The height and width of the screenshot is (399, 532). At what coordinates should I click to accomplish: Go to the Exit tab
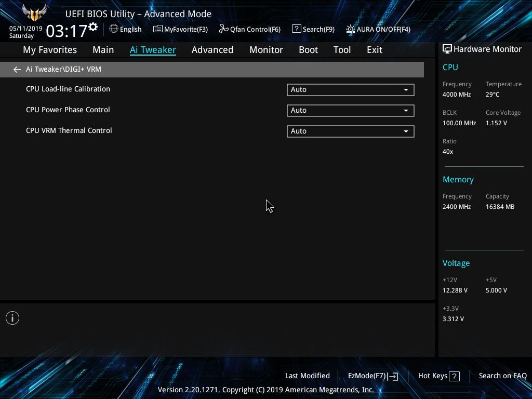[375, 50]
